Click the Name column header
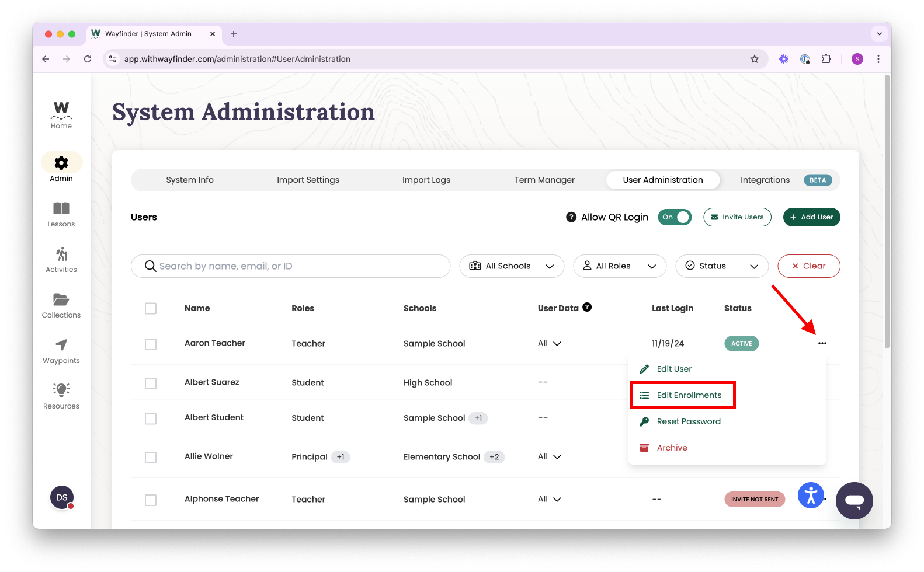Screen dimensions: 924x572 197,308
